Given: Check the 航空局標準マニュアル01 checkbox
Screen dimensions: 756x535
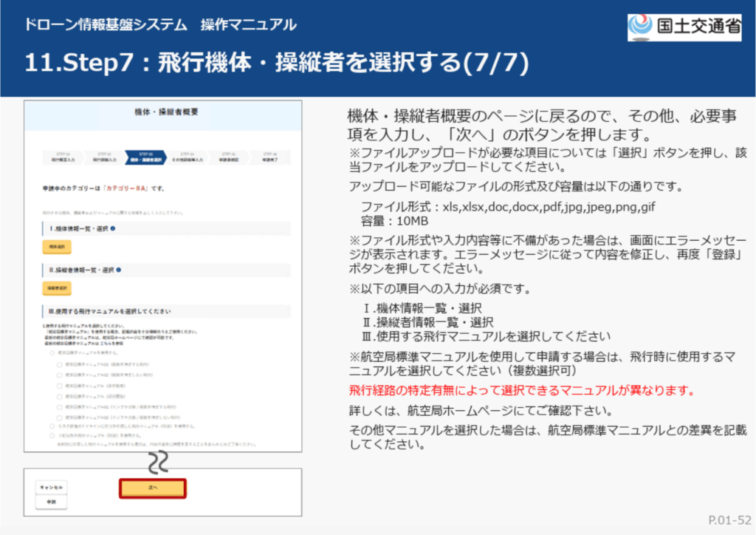Looking at the screenshot, I should (x=59, y=364).
